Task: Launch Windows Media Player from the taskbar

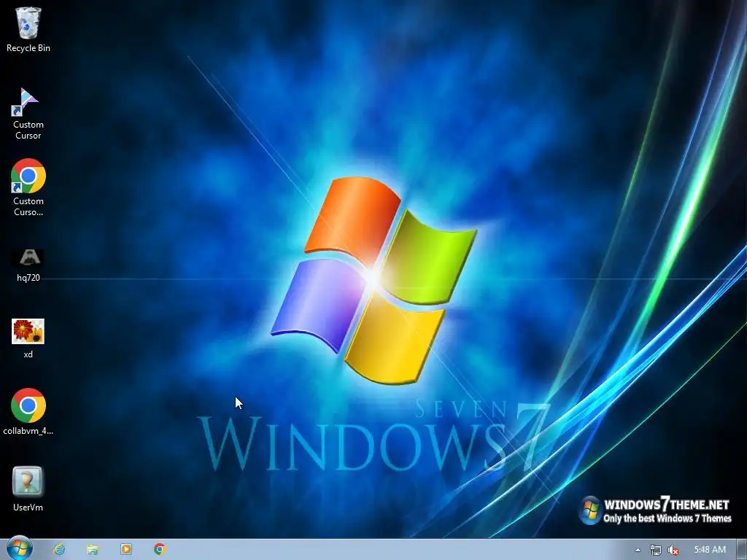Action: [126, 550]
